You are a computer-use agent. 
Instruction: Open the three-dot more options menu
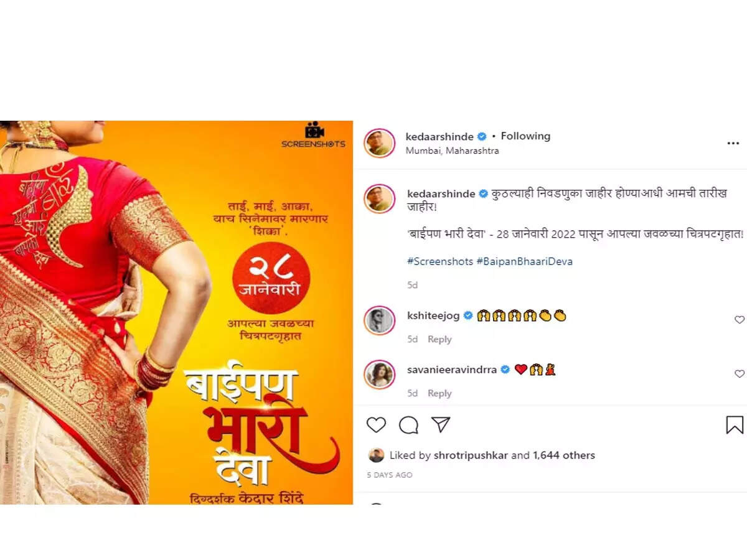[733, 143]
